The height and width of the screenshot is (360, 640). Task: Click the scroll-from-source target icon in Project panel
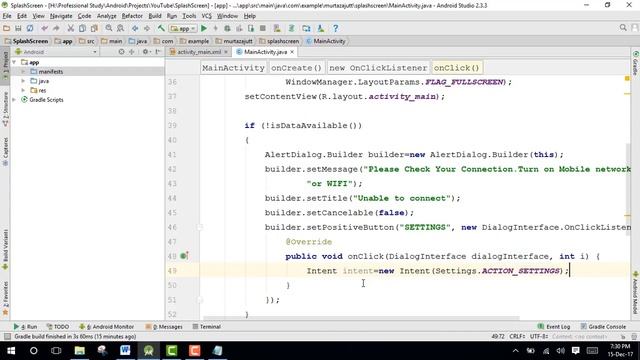coord(121,52)
